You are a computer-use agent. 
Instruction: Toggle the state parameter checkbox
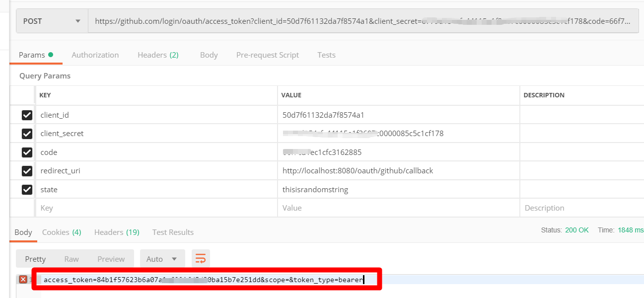coord(27,190)
